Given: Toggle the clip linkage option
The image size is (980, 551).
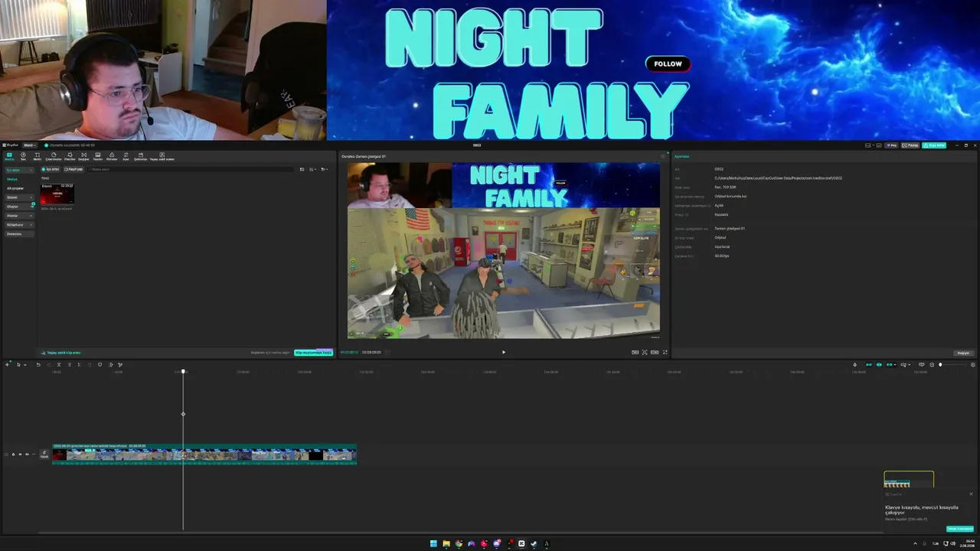Looking at the screenshot, I should tap(890, 364).
